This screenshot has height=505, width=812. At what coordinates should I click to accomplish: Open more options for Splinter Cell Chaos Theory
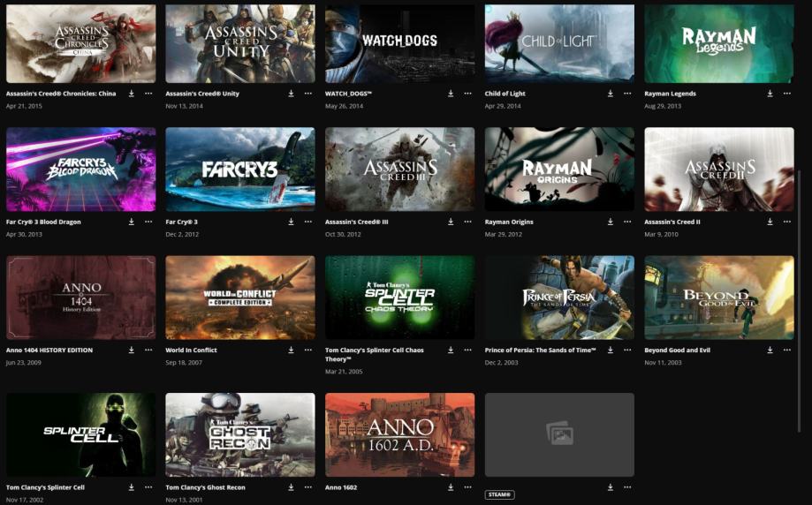coord(467,350)
